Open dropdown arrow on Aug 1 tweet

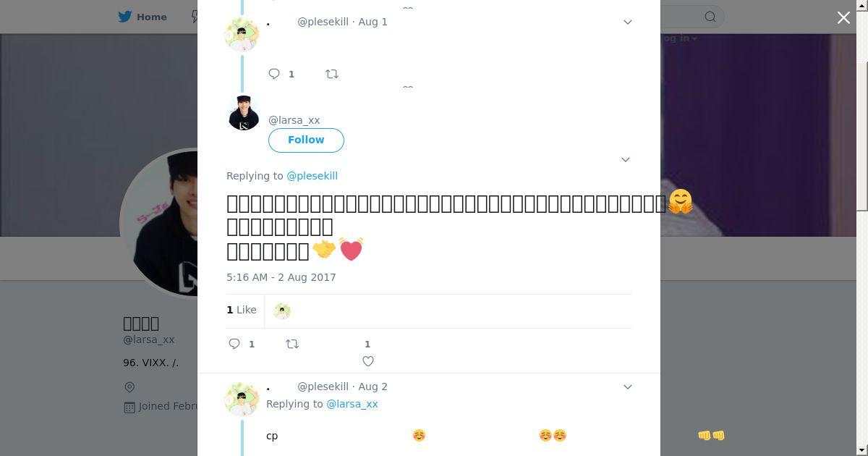tap(627, 22)
